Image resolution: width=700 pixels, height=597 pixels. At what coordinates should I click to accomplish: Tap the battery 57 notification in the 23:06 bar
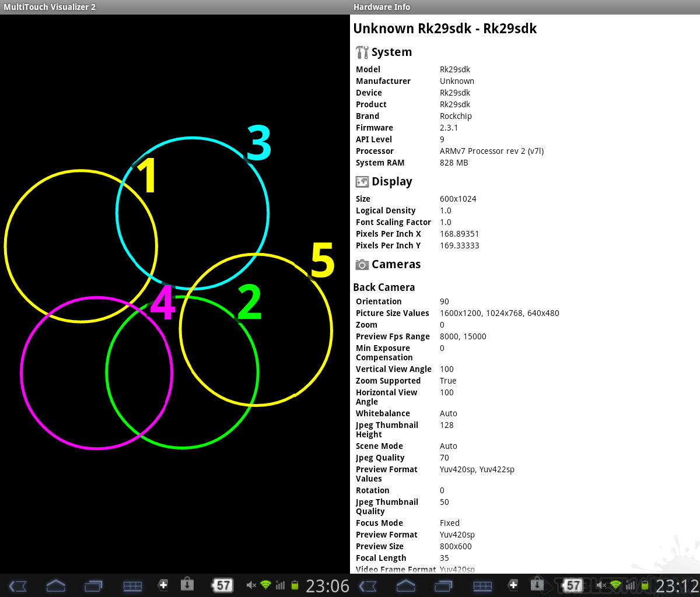pos(222,585)
